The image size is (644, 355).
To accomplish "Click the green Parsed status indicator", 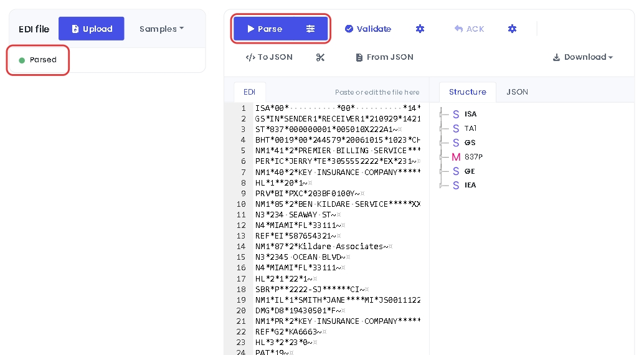I will [x=22, y=60].
